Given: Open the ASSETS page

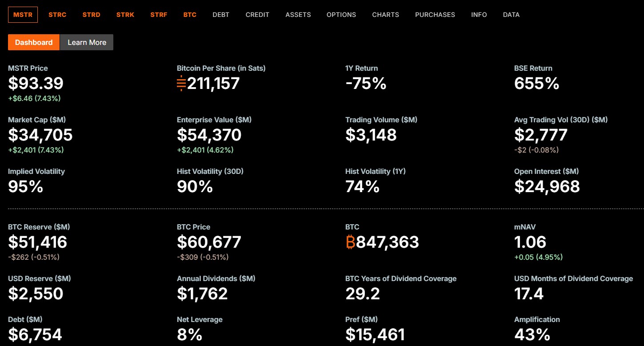Looking at the screenshot, I should point(298,15).
